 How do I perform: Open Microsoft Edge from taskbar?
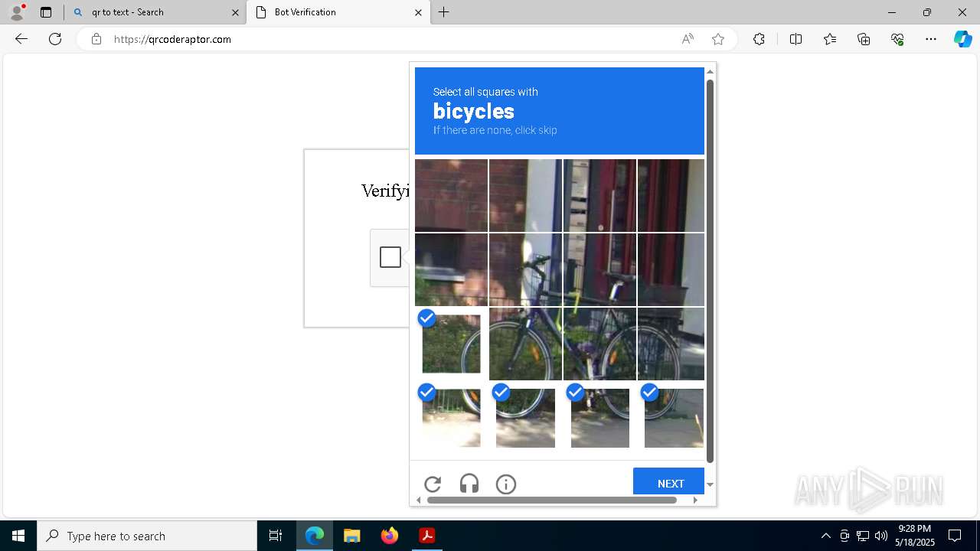point(315,536)
